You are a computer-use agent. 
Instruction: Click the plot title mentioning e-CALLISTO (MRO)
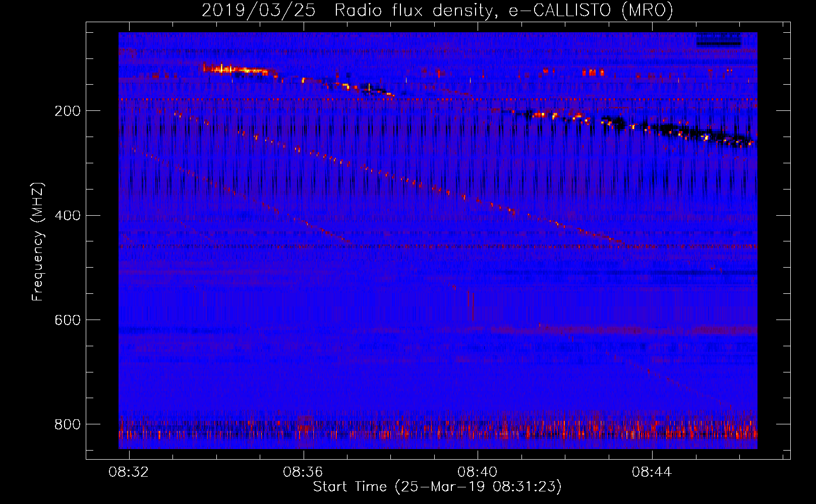[x=437, y=10]
